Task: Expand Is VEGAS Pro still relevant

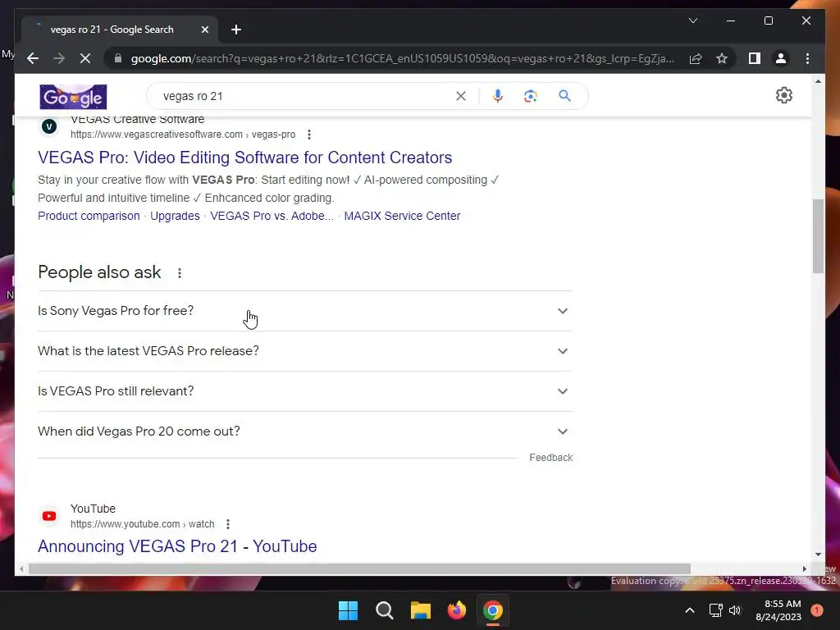Action: pos(305,391)
